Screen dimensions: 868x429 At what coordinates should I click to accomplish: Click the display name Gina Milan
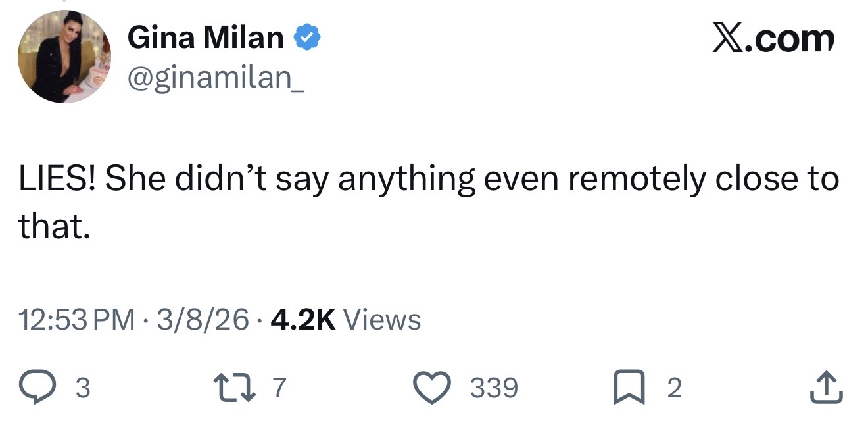point(205,38)
